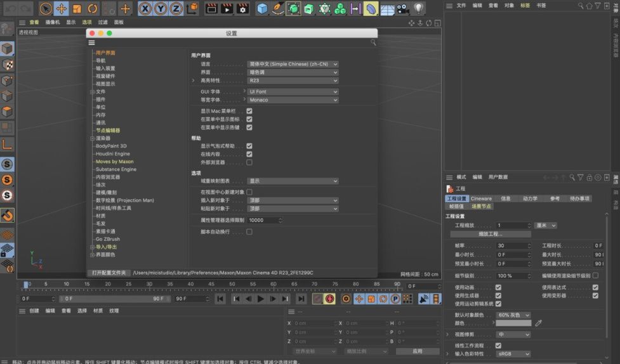Click the project scale value field
The height and width of the screenshot is (364, 620).
[513, 225]
